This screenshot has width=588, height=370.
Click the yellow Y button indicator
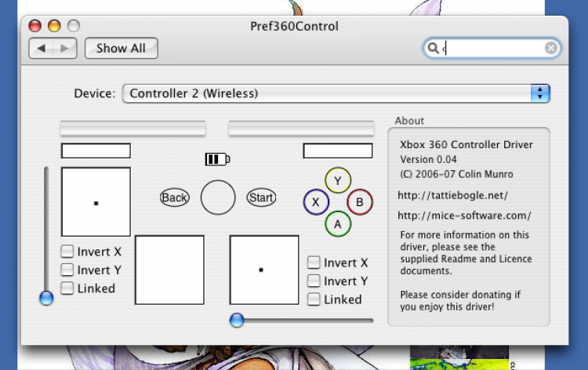point(338,180)
